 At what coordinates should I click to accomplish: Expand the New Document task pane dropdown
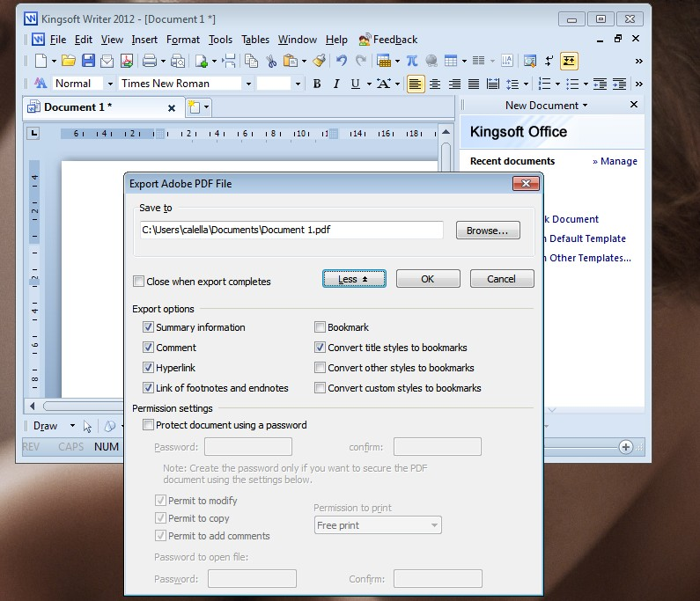click(x=585, y=106)
